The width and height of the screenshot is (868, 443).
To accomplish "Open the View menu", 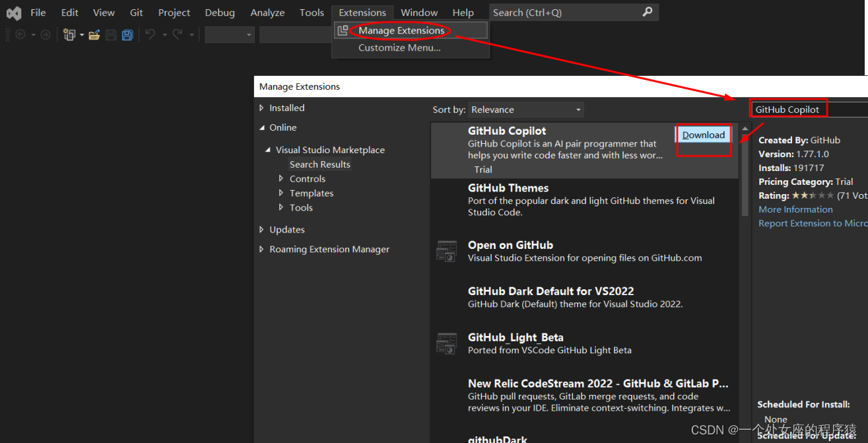I will tap(104, 13).
